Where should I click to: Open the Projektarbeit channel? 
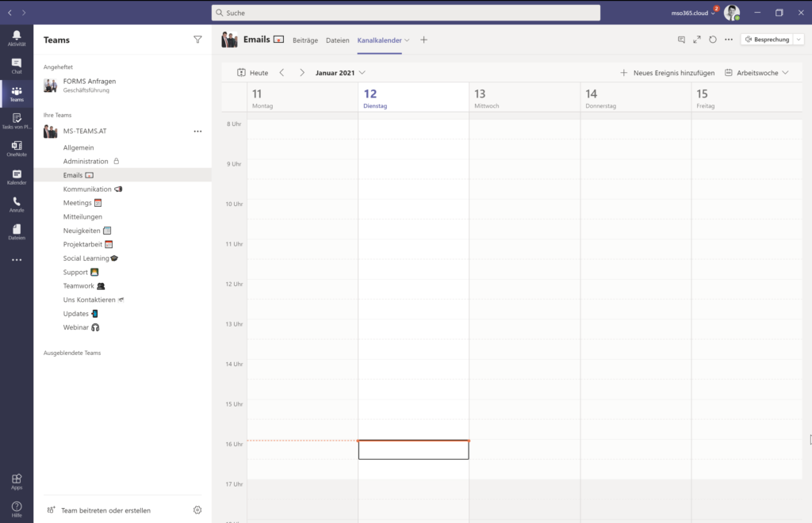[x=122, y=244]
